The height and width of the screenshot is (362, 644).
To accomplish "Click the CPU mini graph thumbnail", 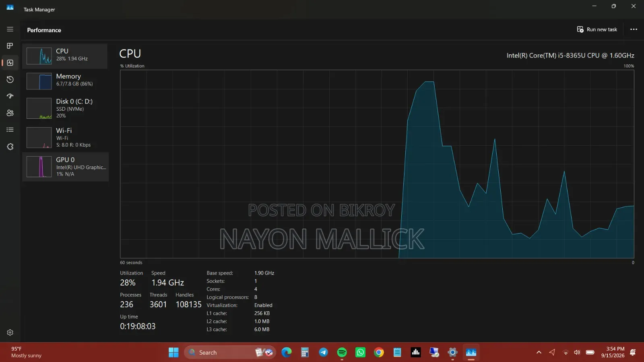I will [x=39, y=56].
